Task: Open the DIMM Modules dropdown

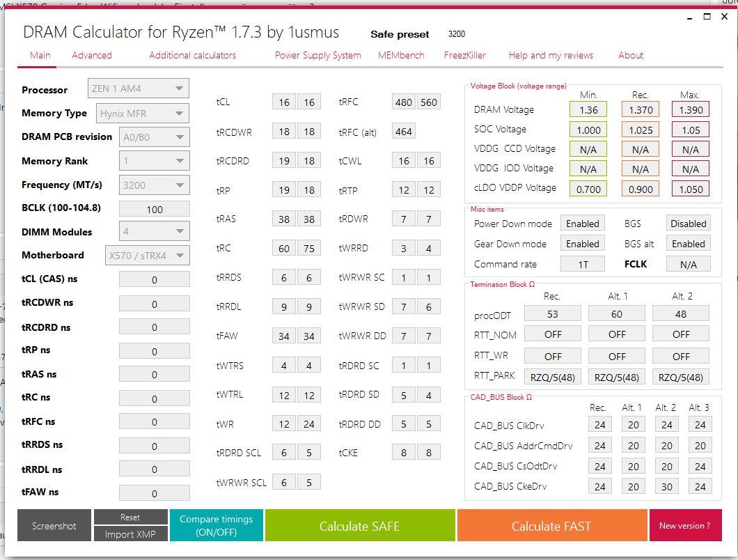Action: [155, 231]
